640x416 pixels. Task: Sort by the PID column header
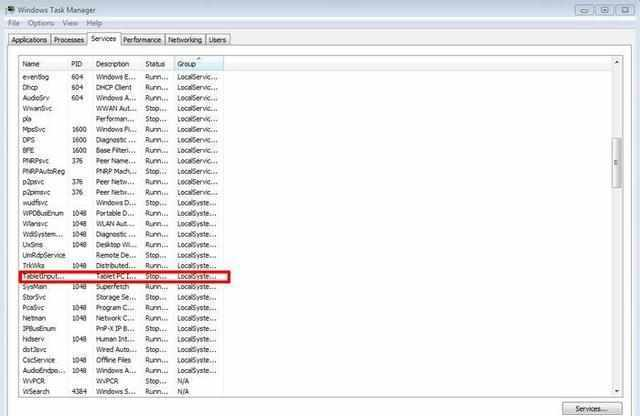[x=80, y=64]
